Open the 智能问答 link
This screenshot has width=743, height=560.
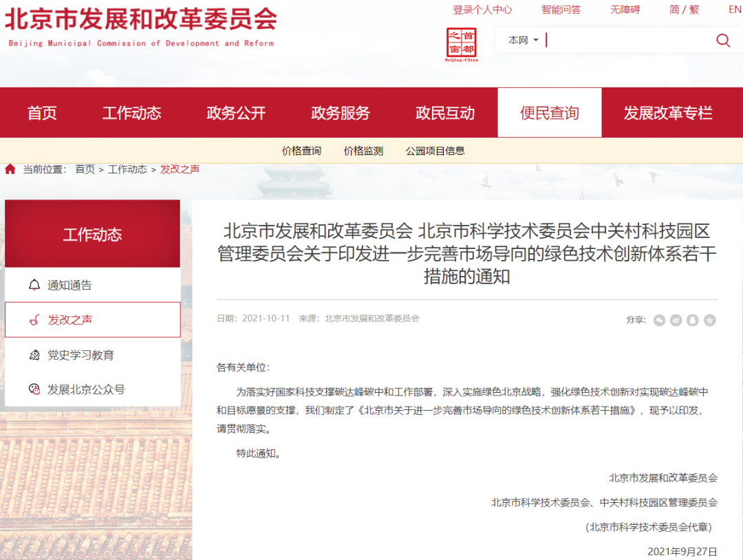(561, 10)
